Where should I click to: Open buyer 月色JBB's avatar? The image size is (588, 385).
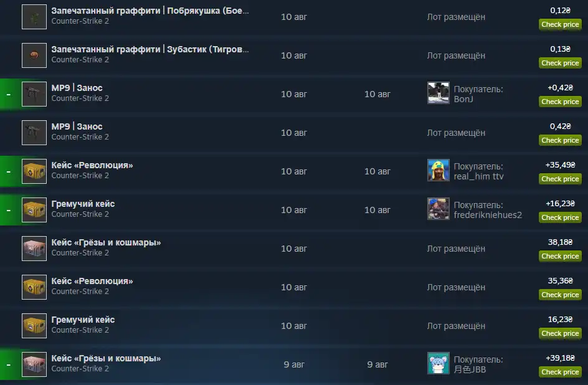[x=439, y=363]
